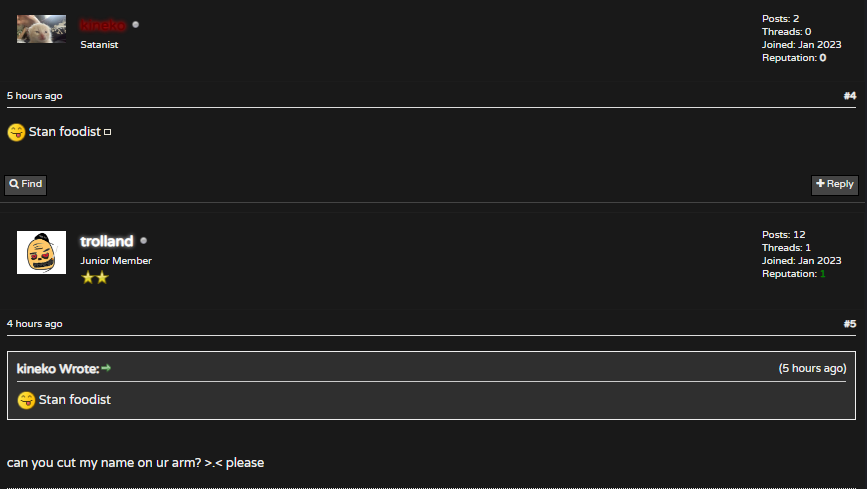The height and width of the screenshot is (489, 867).
Task: Click kineko's profile avatar image
Action: click(x=41, y=28)
